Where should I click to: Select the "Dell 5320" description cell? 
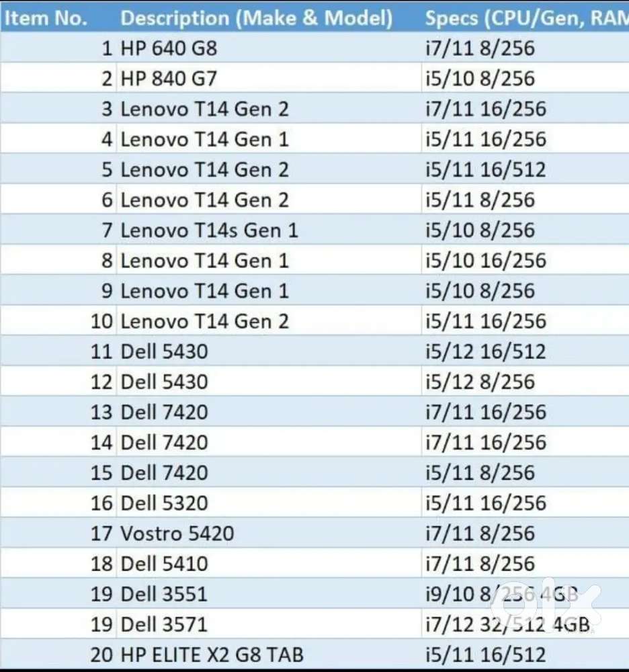click(x=164, y=503)
